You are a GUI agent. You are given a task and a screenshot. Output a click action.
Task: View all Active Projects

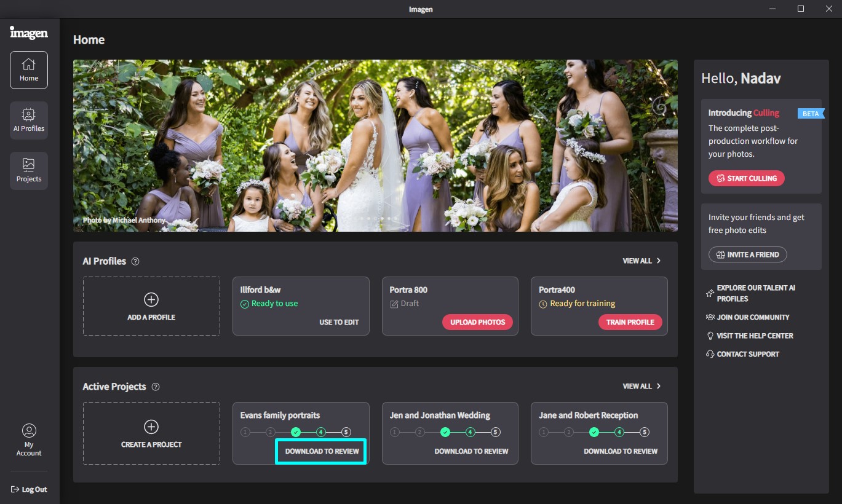[x=642, y=387]
